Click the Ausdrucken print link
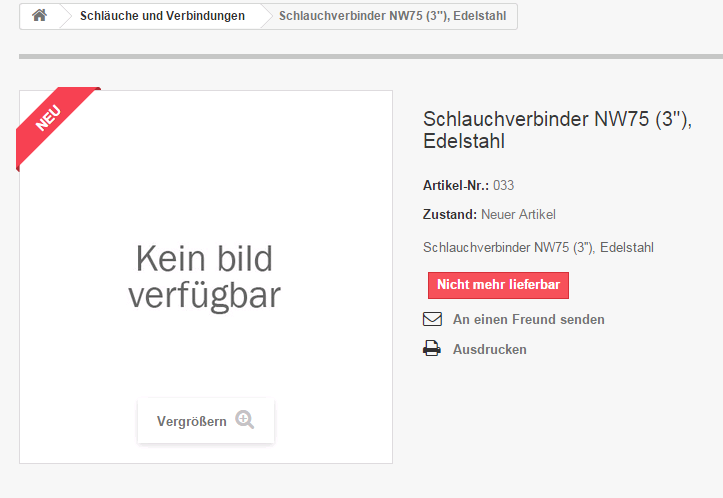This screenshot has height=498, width=723. click(x=489, y=349)
